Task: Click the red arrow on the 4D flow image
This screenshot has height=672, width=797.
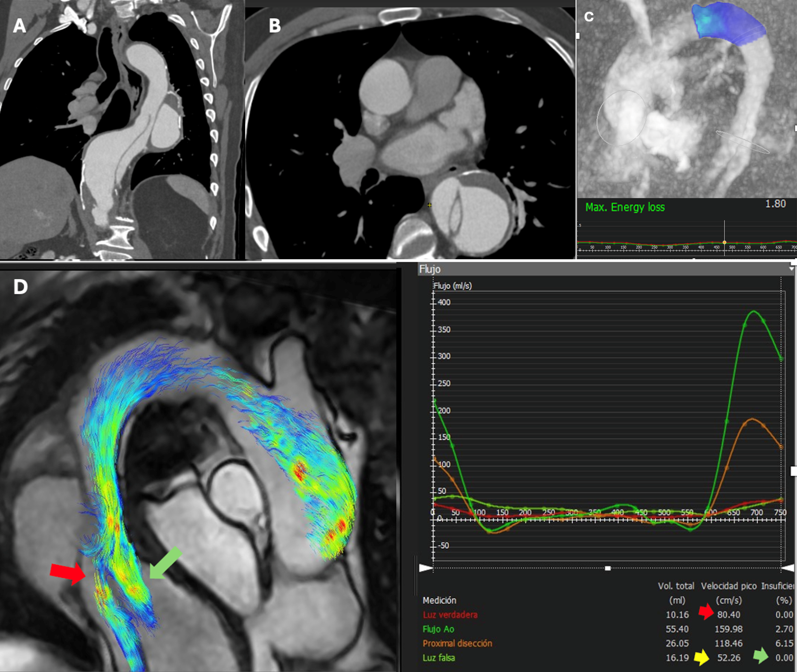Action: click(x=68, y=573)
